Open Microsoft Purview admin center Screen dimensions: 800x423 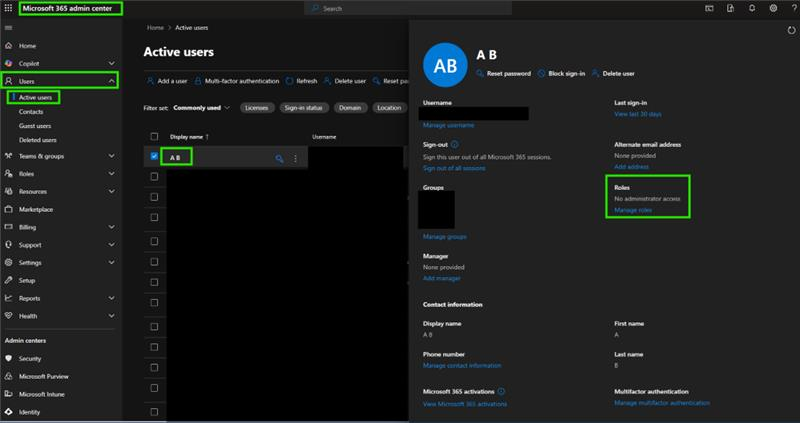43,377
